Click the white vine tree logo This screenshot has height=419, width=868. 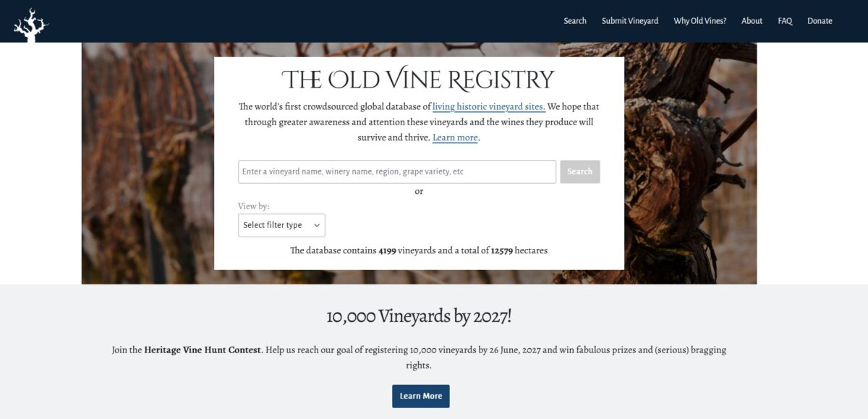click(x=31, y=24)
